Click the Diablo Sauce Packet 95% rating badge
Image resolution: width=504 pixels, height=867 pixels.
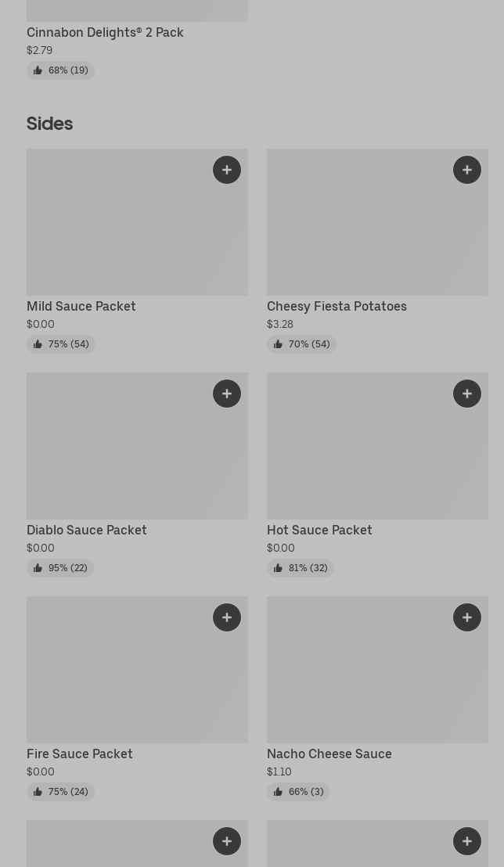click(x=60, y=568)
